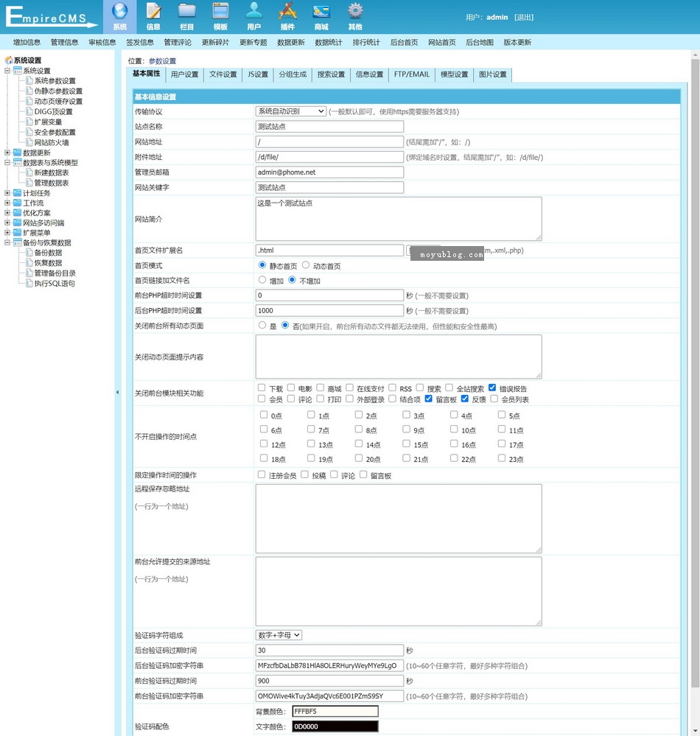Open DIGG顶设置 in the sidebar tree

click(x=54, y=112)
